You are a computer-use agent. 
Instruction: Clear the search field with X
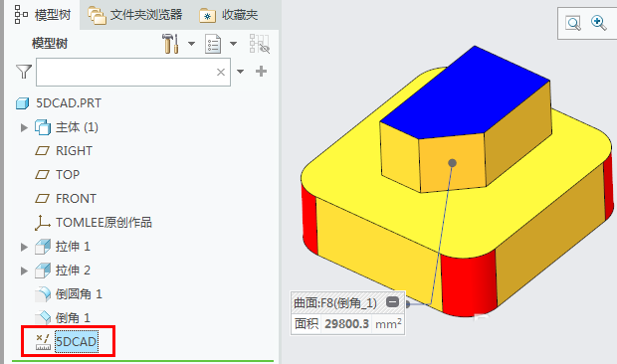click(x=221, y=72)
